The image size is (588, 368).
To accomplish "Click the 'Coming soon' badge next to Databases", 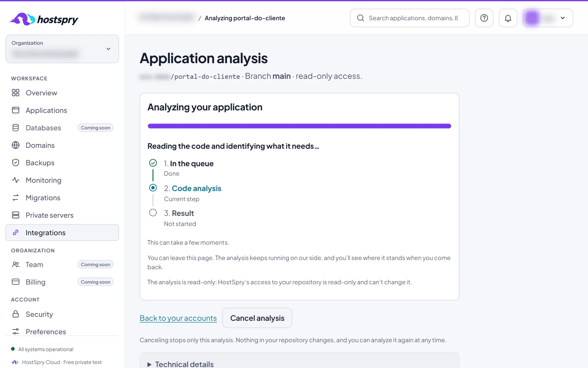I will coord(96,128).
